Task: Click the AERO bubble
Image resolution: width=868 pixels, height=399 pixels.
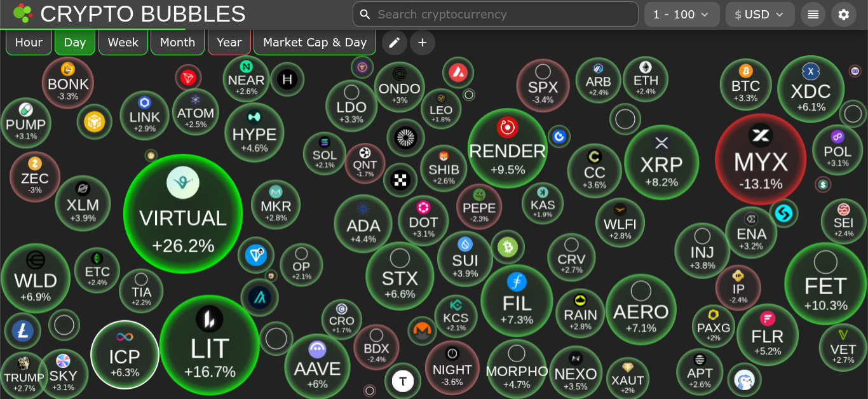Action: click(x=641, y=309)
